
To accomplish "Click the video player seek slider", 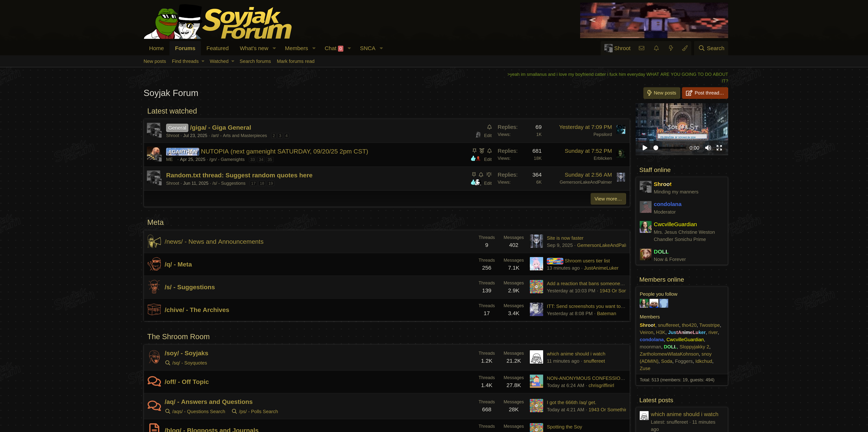I will 669,148.
